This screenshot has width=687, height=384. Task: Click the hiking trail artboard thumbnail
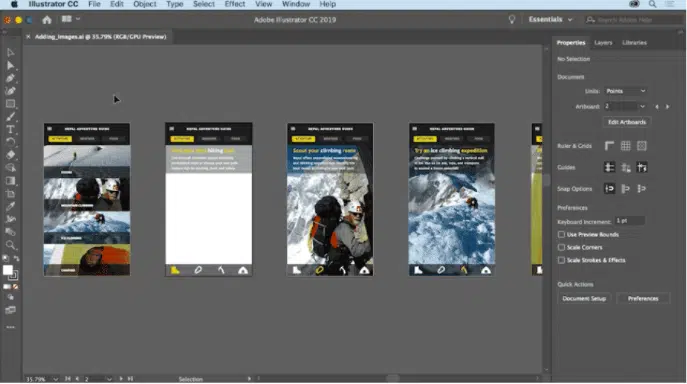(209, 199)
